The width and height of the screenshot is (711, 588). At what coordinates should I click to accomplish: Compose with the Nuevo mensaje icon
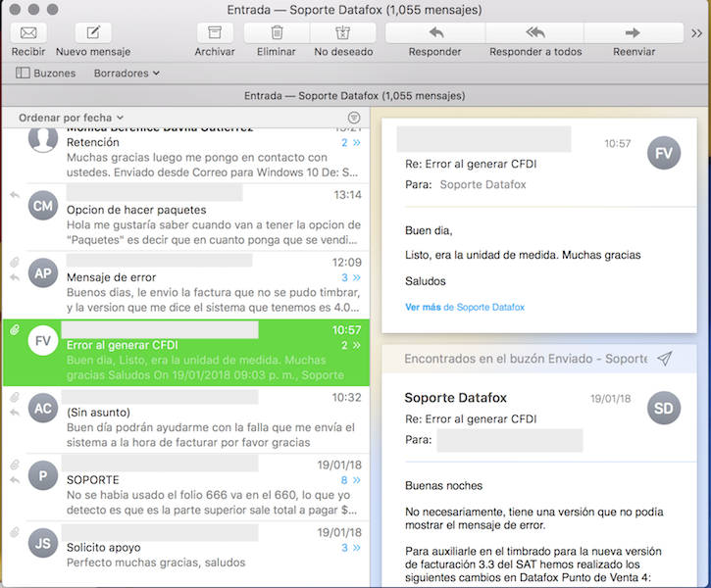coord(93,32)
